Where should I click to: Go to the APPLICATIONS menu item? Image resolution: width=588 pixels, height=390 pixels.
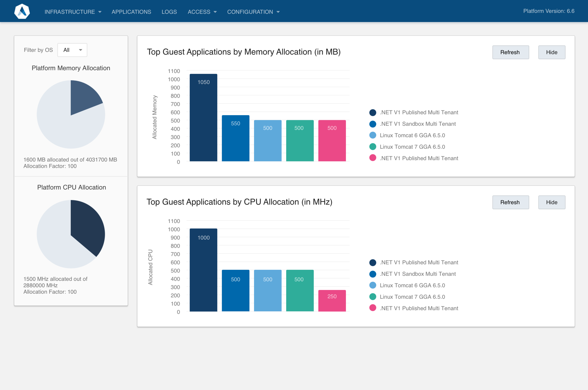131,12
